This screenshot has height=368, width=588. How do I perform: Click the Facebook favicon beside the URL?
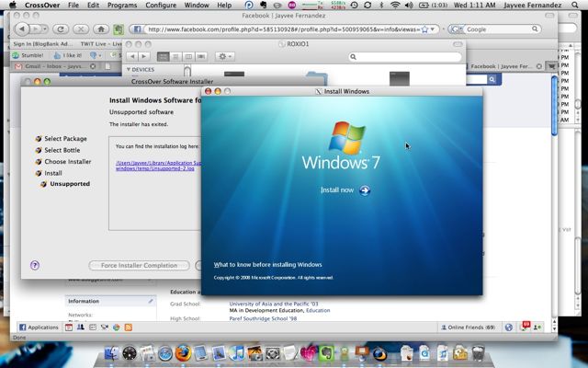click(135, 29)
